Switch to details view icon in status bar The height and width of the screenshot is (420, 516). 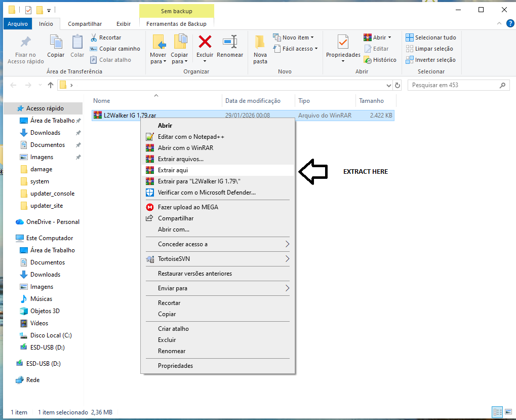[497, 412]
